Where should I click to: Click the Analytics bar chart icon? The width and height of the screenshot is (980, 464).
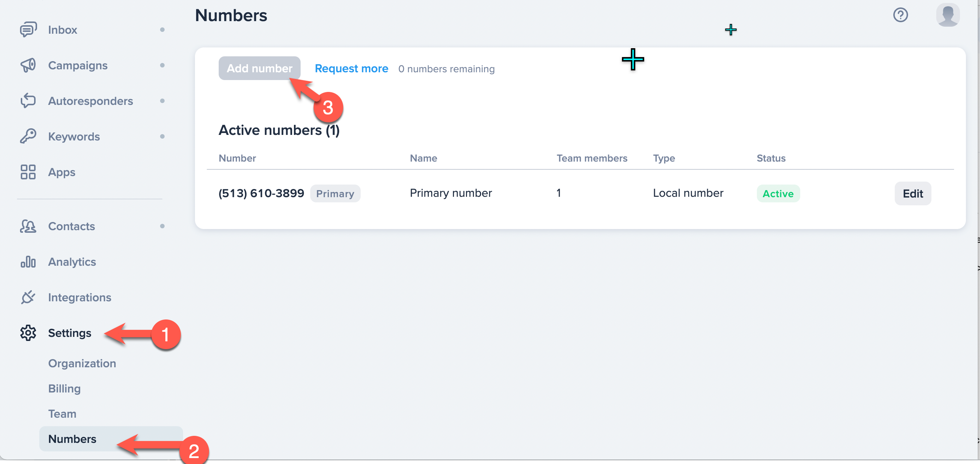pos(28,262)
